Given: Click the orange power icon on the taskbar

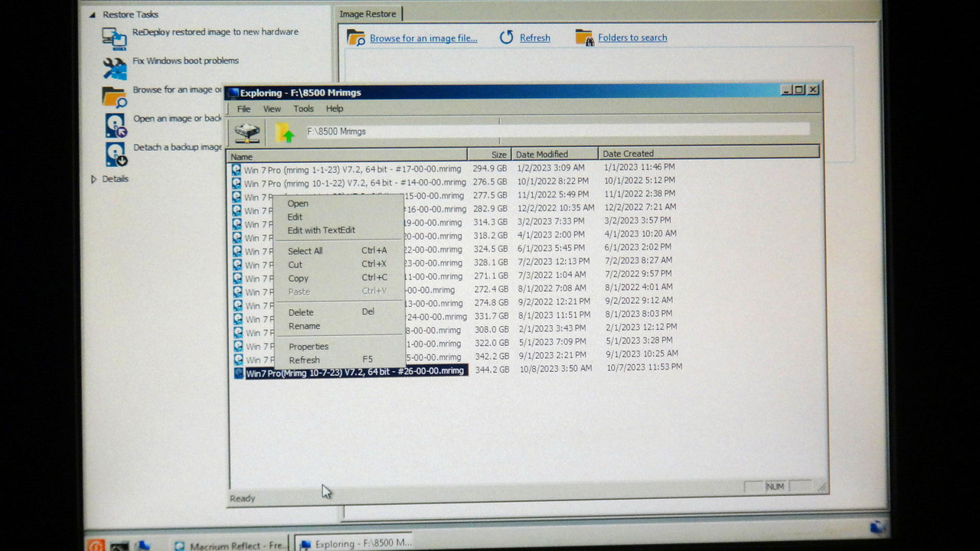Looking at the screenshot, I should point(96,546).
